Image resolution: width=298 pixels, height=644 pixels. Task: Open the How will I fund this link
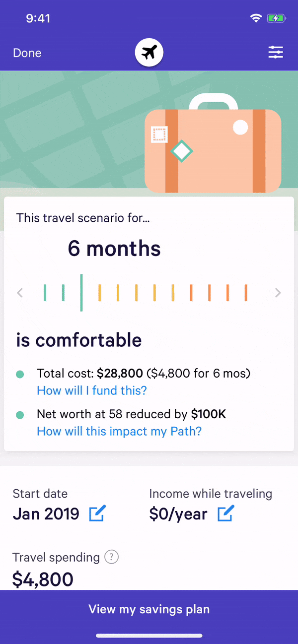[x=92, y=390]
